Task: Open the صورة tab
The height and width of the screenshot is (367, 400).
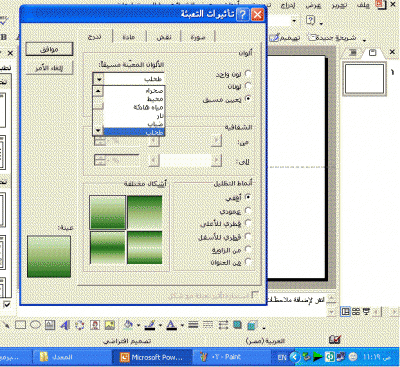Action: (198, 37)
